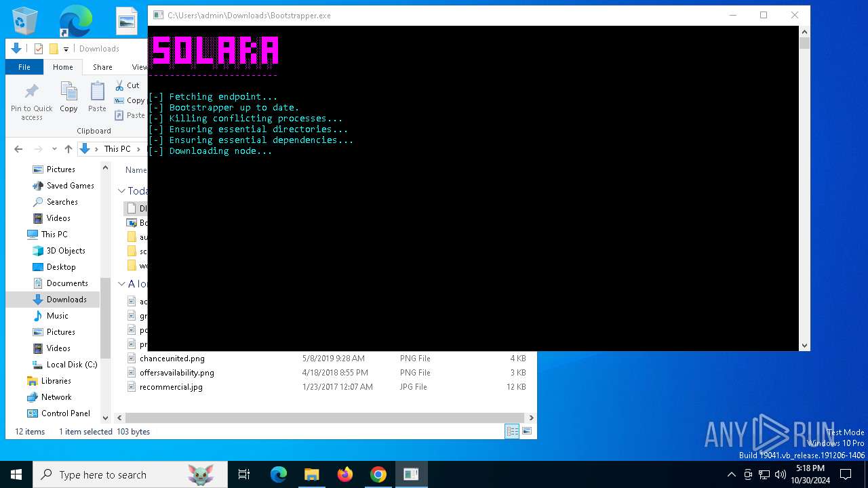Launch Firefox from the taskbar
This screenshot has width=868, height=488.
pyautogui.click(x=345, y=474)
